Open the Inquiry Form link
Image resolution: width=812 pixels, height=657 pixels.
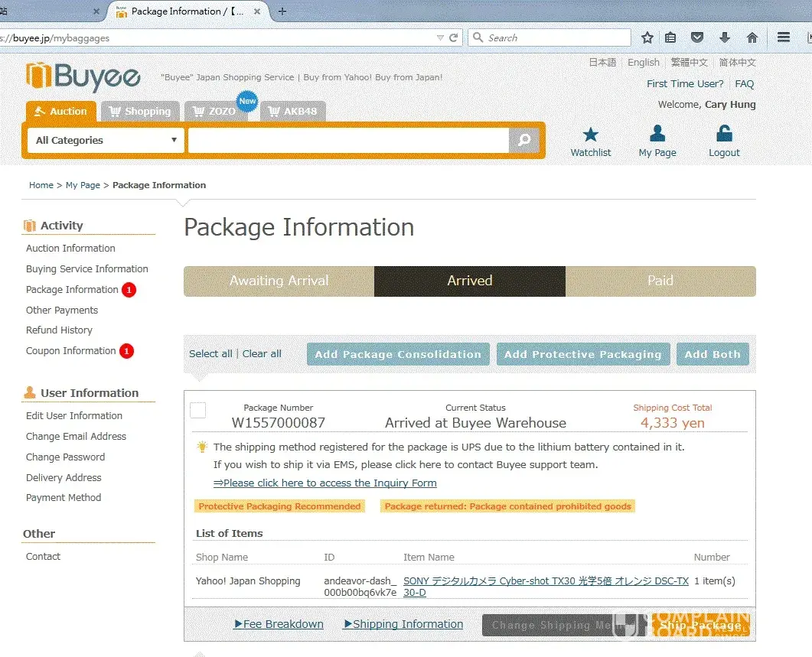[325, 483]
